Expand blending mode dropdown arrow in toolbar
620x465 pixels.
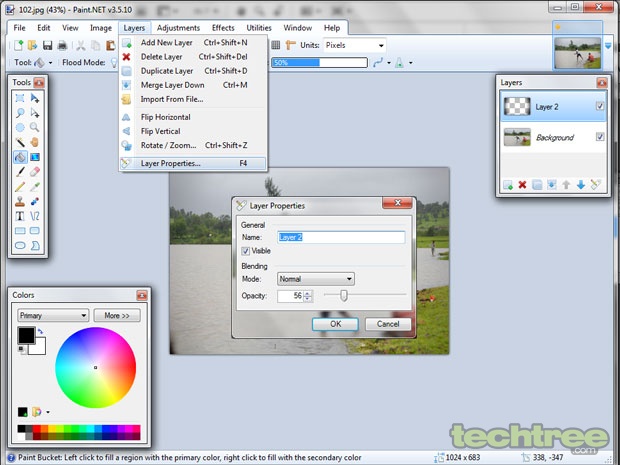pos(410,63)
